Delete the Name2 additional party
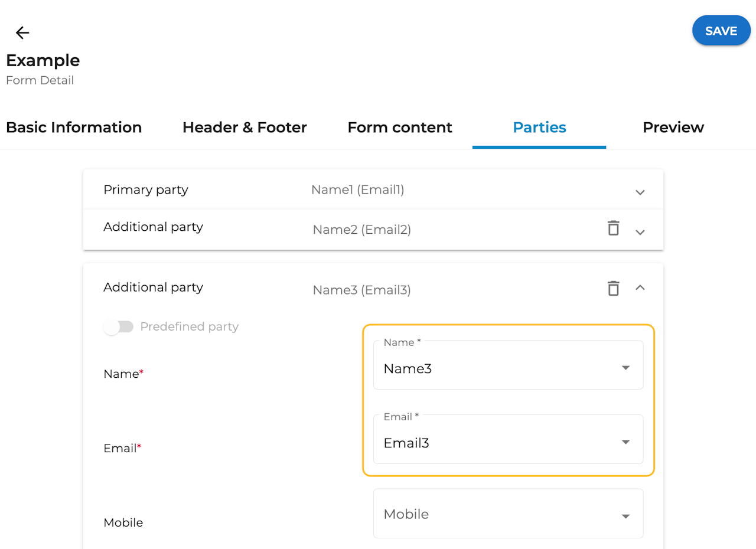This screenshot has height=549, width=756. click(x=614, y=228)
